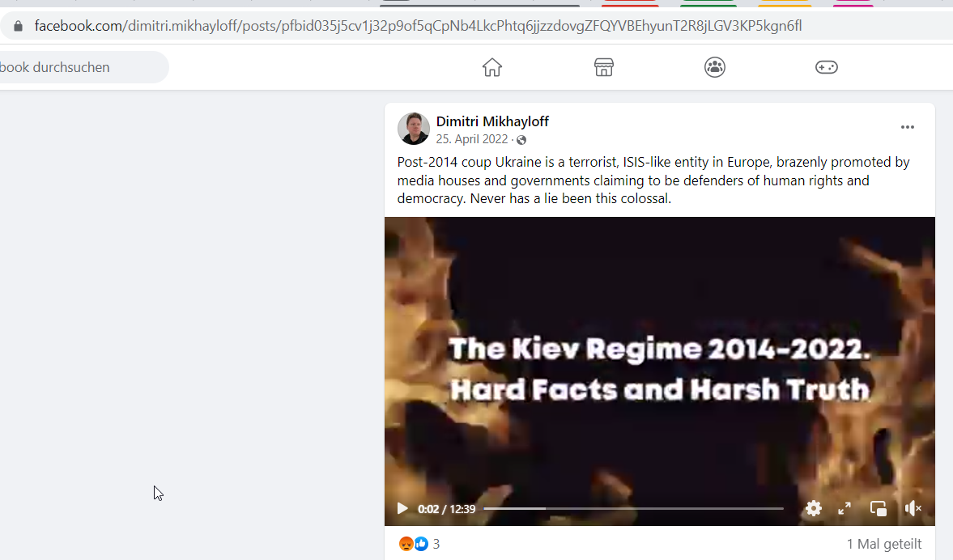Click the browser URL address text

418,26
